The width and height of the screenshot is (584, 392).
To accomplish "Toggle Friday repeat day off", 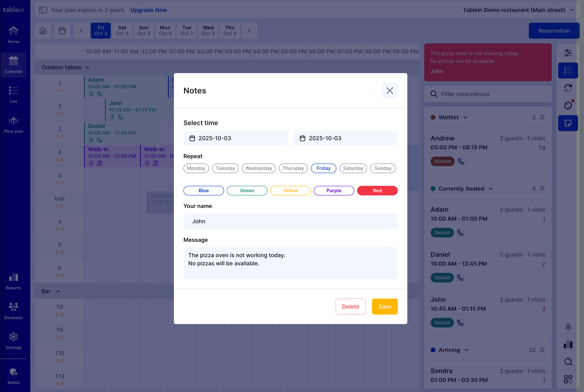I will [x=323, y=168].
